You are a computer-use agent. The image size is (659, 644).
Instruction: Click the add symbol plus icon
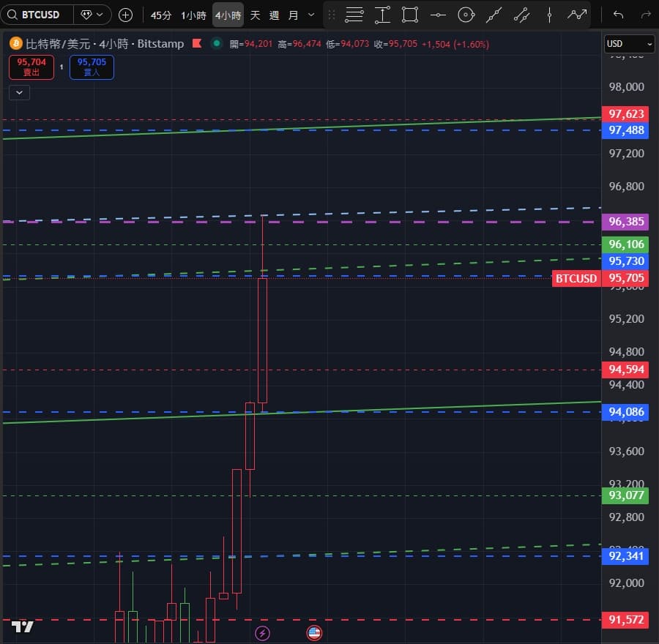125,15
